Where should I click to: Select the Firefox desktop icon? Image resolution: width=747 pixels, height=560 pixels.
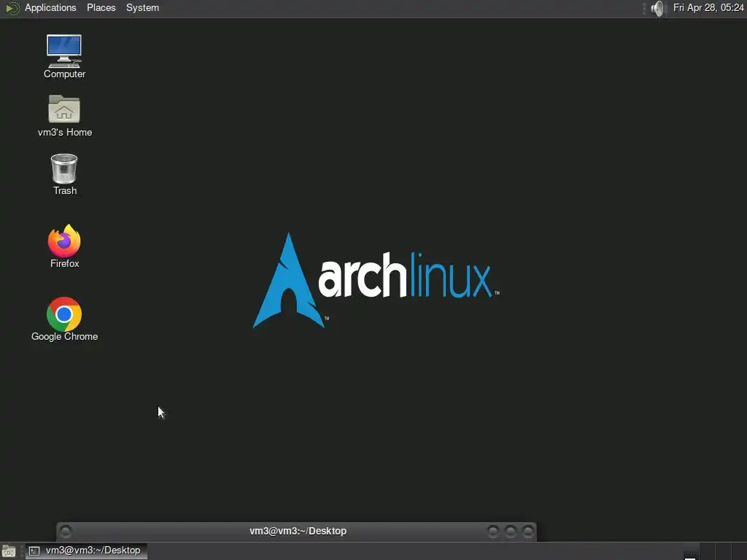coord(64,246)
